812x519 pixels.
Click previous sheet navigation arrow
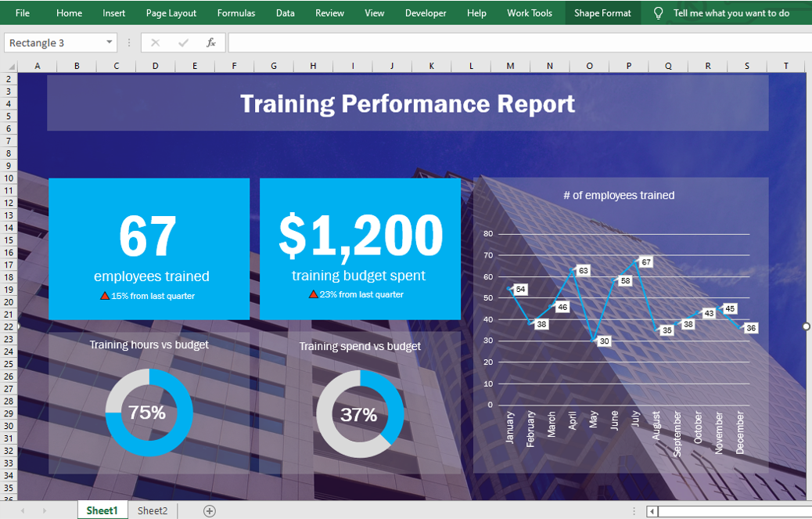pos(23,510)
